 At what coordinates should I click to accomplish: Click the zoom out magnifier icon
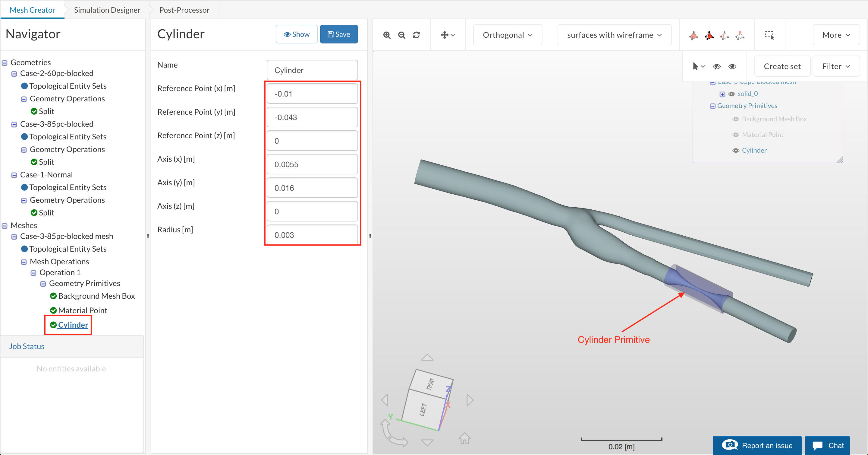(401, 35)
